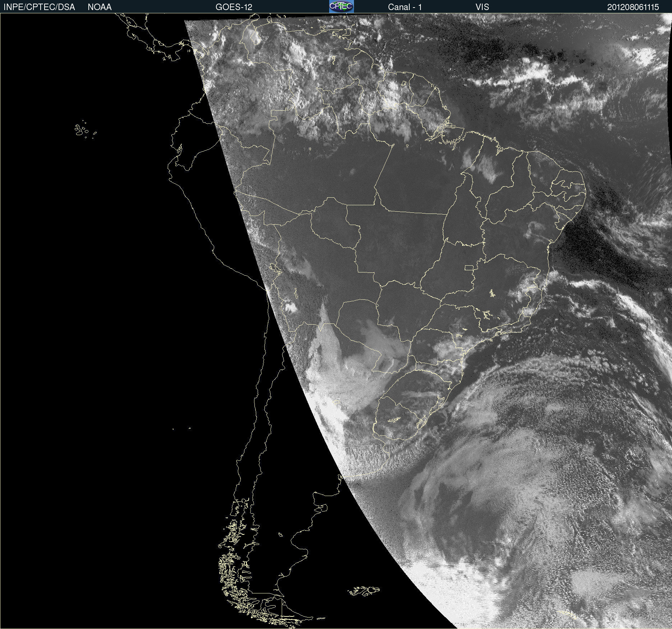Select the NOAA label in the header
672x629 pixels.
pos(100,7)
